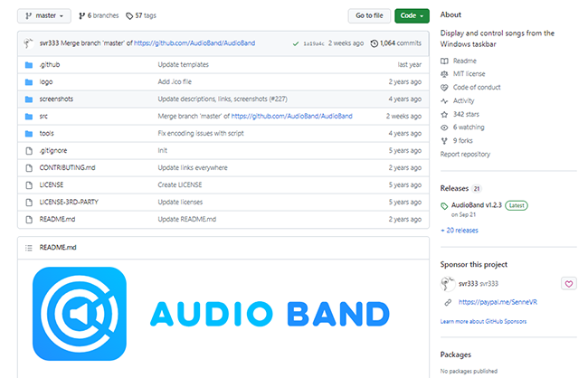This screenshot has height=378, width=588.
Task: Click the book icon beside Readme
Action: click(444, 61)
